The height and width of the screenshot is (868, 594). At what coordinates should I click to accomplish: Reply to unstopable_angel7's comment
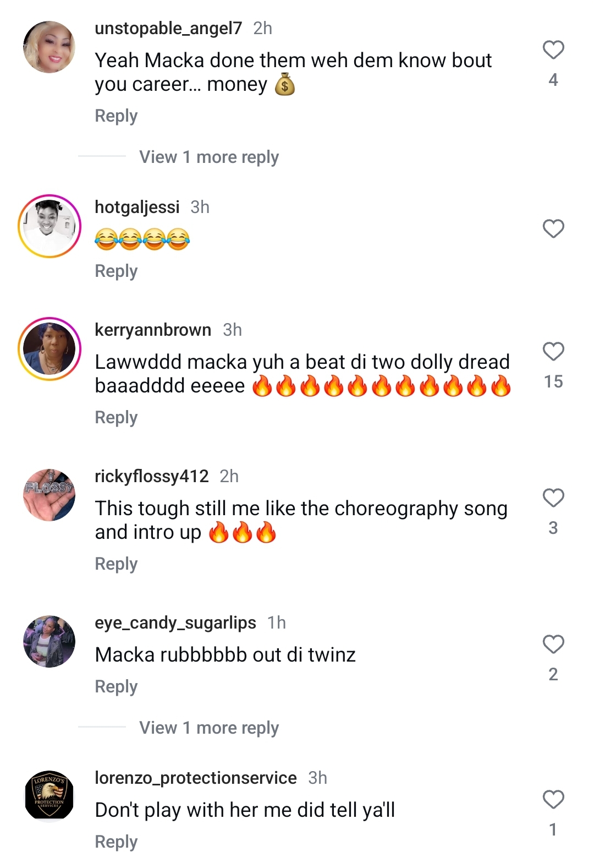[116, 116]
